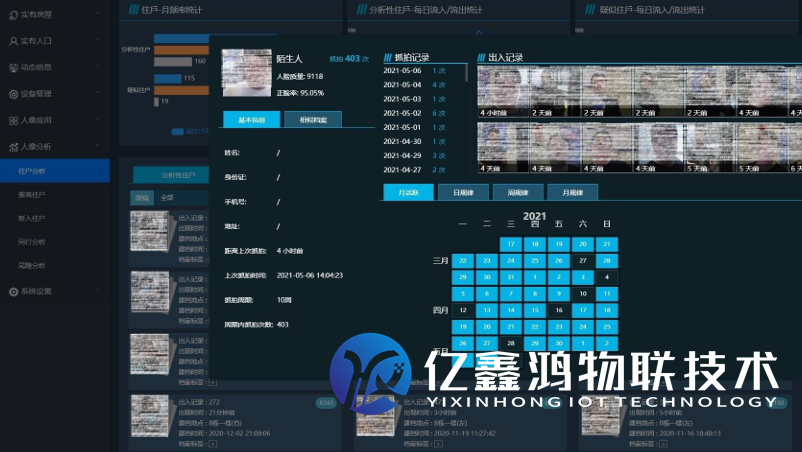The height and width of the screenshot is (452, 802).
Task: Click the up arrow above the detail popup
Action: tap(479, 32)
